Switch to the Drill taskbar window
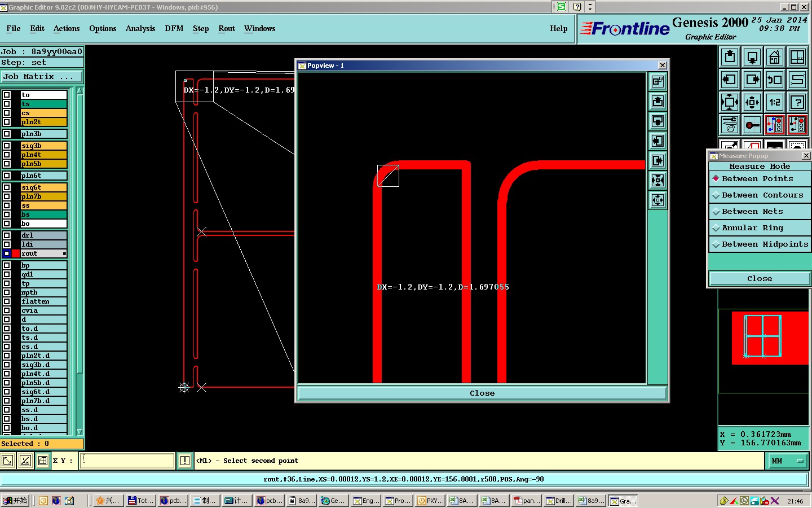Viewport: 812px width, 508px height. click(x=559, y=501)
